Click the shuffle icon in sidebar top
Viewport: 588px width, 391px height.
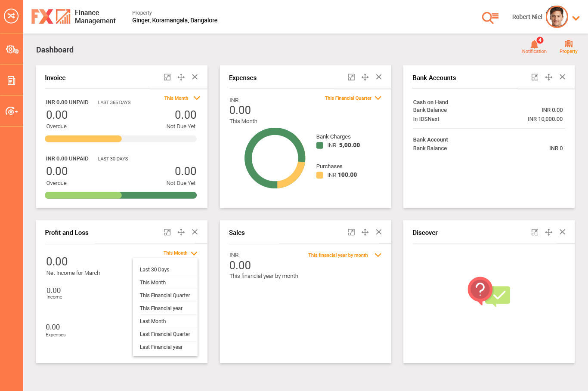coord(11,16)
